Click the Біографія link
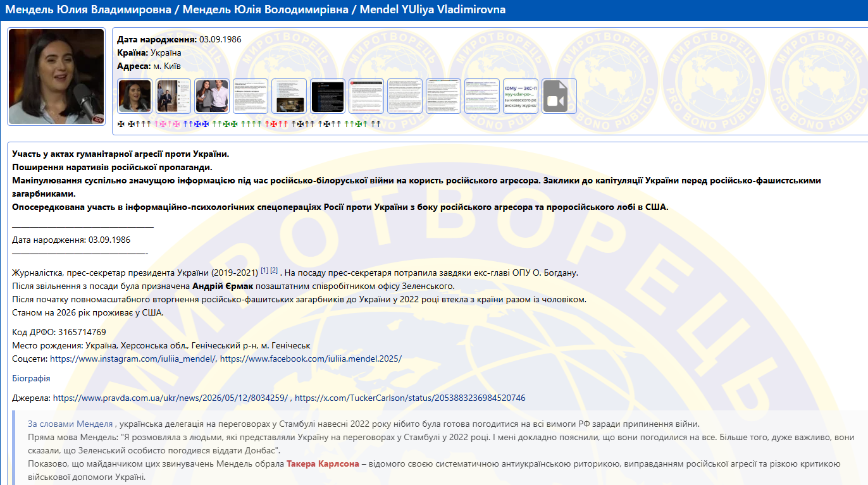The image size is (868, 485). coord(31,378)
